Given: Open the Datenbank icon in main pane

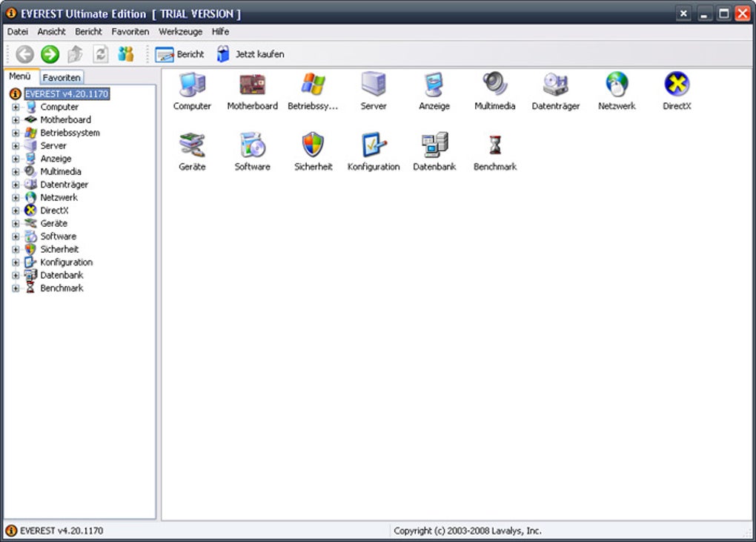Looking at the screenshot, I should [434, 145].
